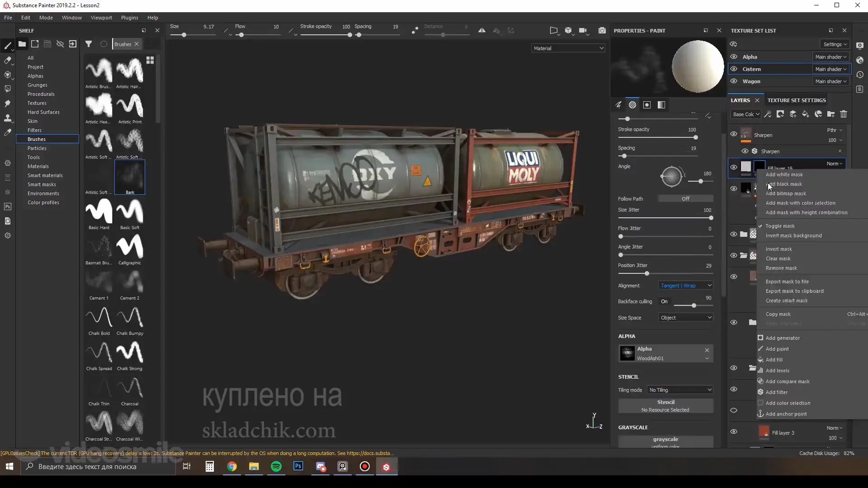
Task: Add a new folder in the Layers panel
Action: [x=831, y=114]
